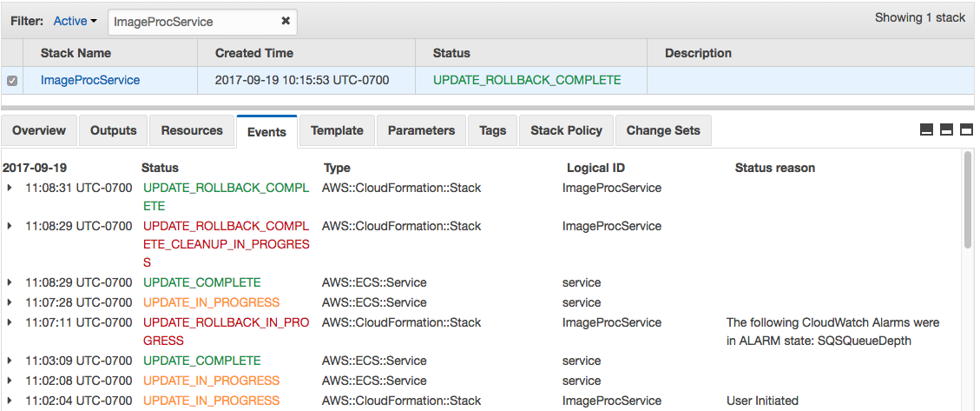The height and width of the screenshot is (411, 980).
Task: Expand the 11:08:29 cleanup in progress event
Action: tap(10, 226)
